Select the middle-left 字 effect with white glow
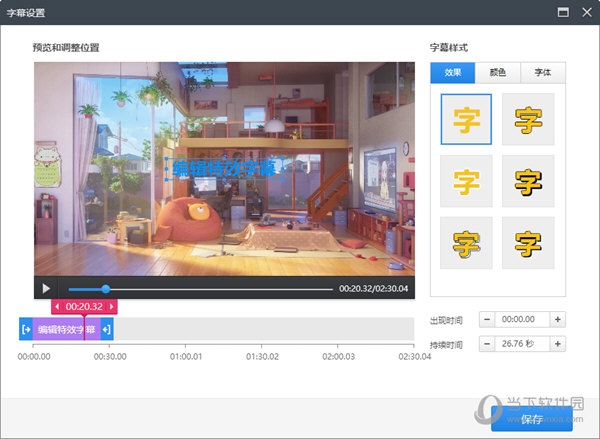 click(x=466, y=181)
